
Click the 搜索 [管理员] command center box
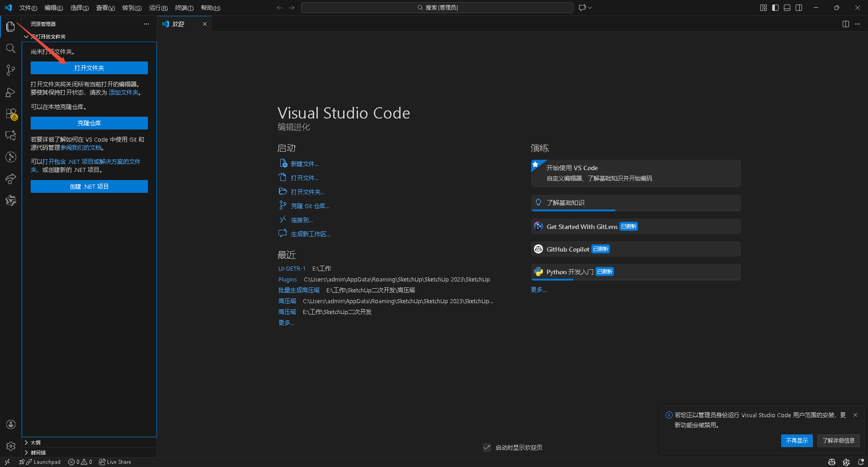point(437,8)
